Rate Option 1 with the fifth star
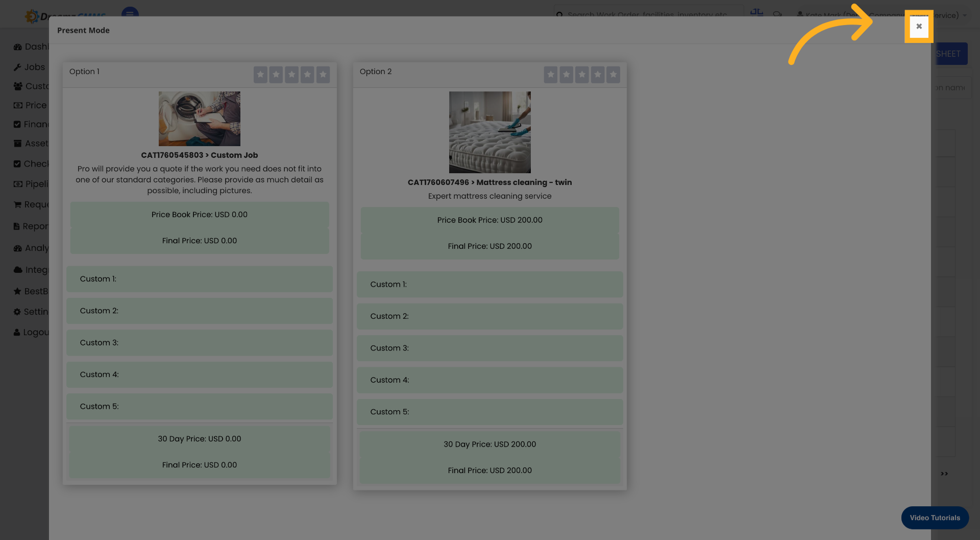Screen dimensions: 980x540 [323, 75]
